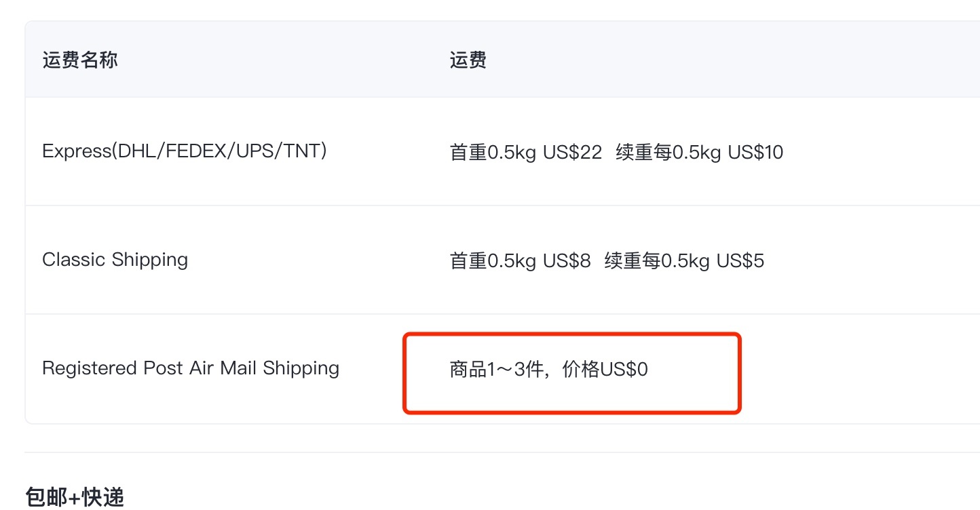980x510 pixels.
Task: Click 首重0.5kg text in Classic Shipping row
Action: point(493,260)
